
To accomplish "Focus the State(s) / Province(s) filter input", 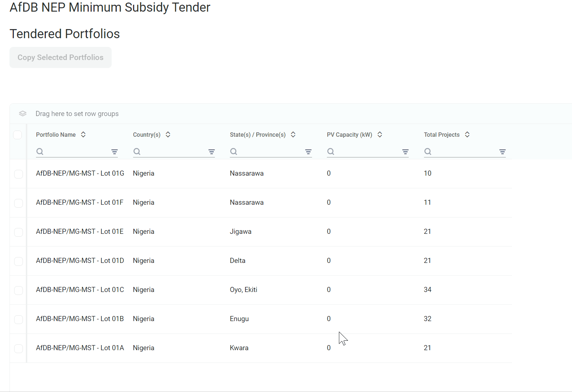I will (271, 152).
